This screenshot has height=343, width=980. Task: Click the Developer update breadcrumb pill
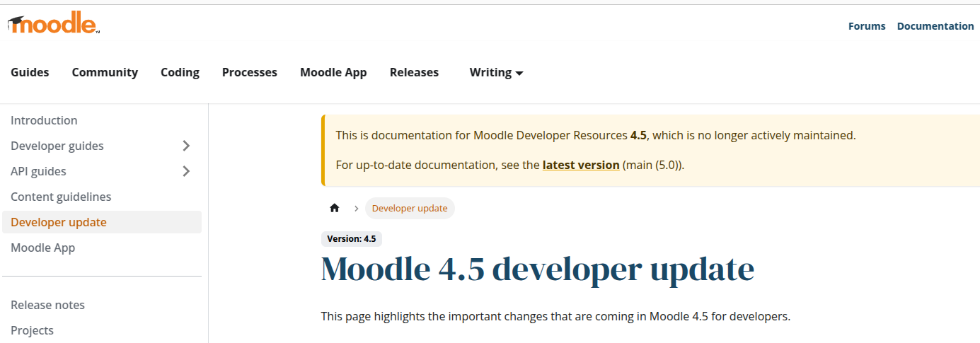point(410,208)
